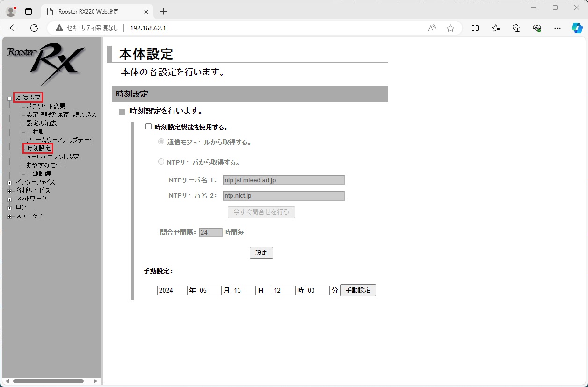
Task: Select NTPサーバから取得する radio button
Action: [x=161, y=162]
